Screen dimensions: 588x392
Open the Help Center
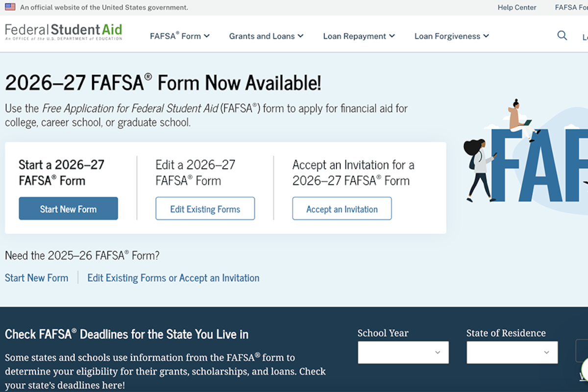pos(516,7)
